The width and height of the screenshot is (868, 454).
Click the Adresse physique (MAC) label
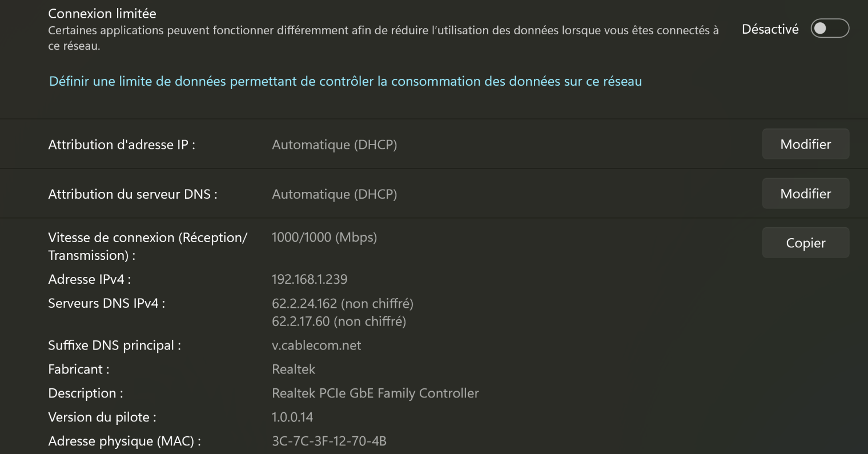(124, 441)
